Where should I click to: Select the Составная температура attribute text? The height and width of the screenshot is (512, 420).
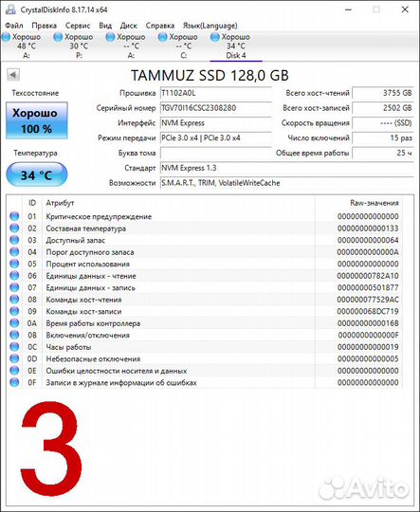[x=86, y=229]
